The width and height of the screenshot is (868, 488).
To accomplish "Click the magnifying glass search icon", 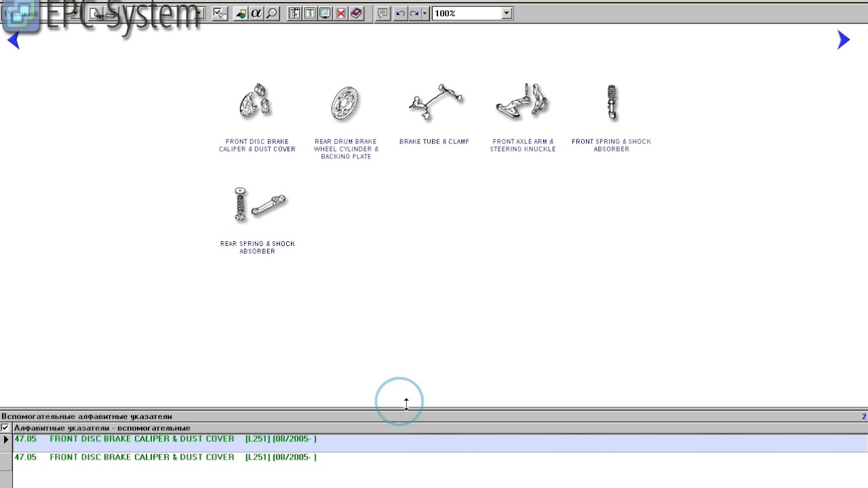I will (x=272, y=14).
